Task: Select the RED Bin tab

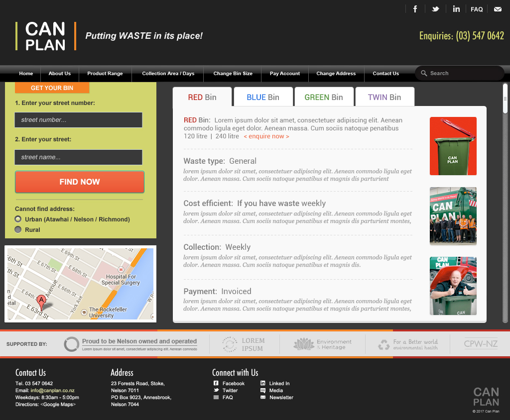Action: [x=202, y=97]
